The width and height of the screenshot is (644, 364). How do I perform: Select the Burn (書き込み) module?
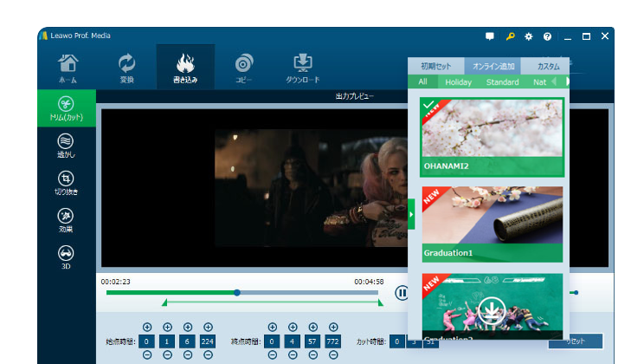click(x=185, y=68)
